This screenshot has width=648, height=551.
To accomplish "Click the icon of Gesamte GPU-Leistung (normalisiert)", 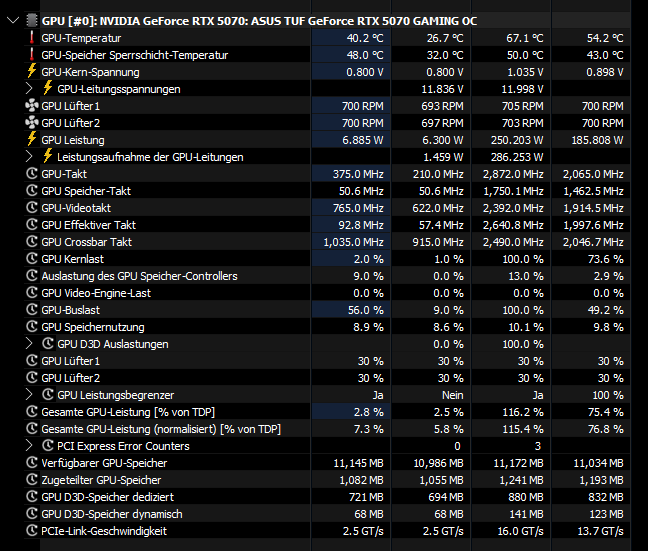I will [x=32, y=428].
